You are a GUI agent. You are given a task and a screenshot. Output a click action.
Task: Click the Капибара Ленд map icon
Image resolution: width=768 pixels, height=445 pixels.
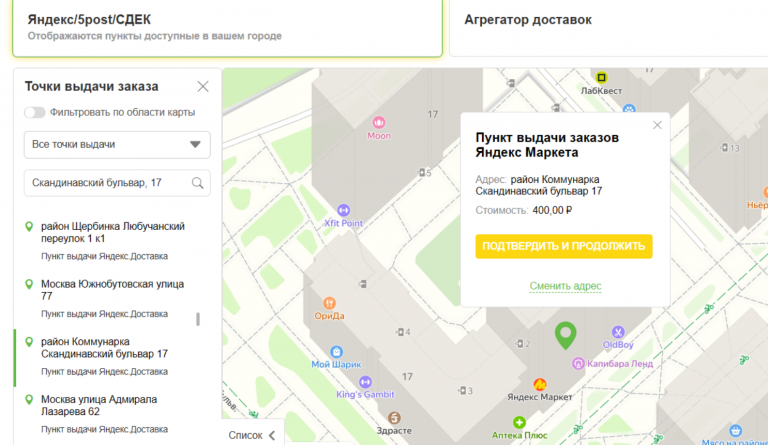(578, 364)
